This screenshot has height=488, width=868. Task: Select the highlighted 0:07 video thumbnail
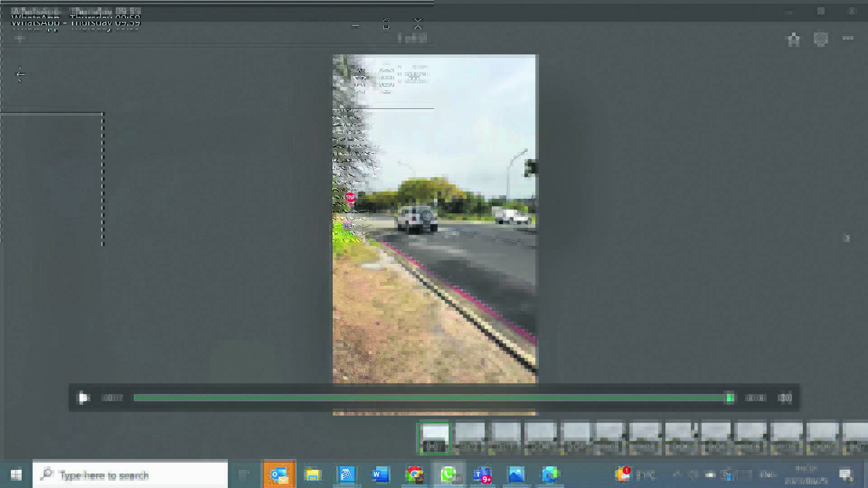[x=434, y=438]
